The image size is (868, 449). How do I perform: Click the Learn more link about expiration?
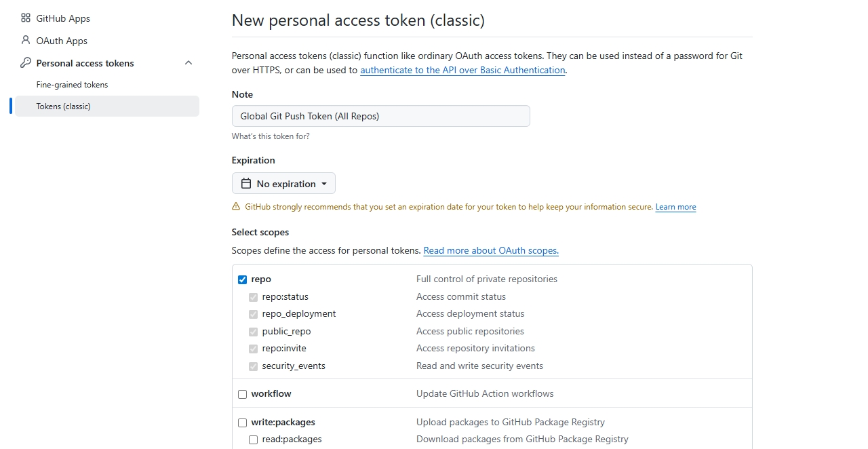pyautogui.click(x=675, y=207)
